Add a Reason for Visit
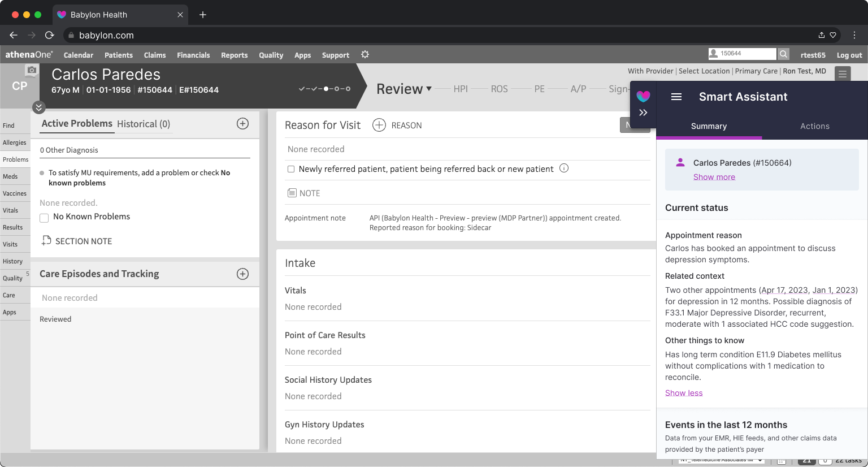Screen dimensions: 868x467 (379, 125)
